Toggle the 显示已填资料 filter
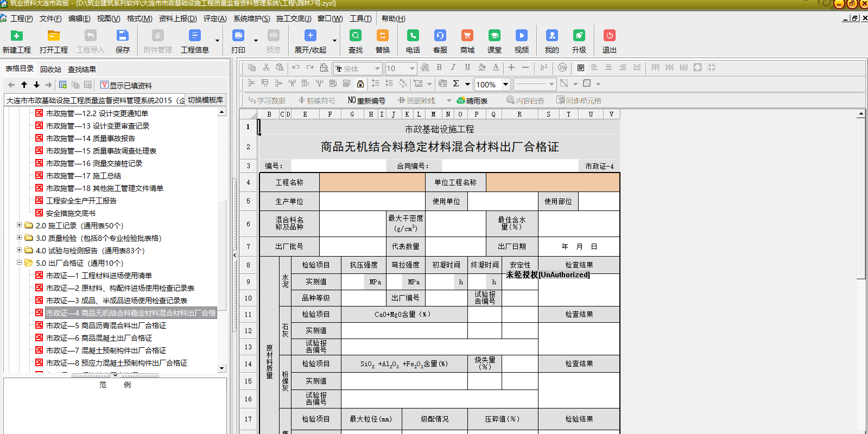The image size is (868, 434). (126, 85)
